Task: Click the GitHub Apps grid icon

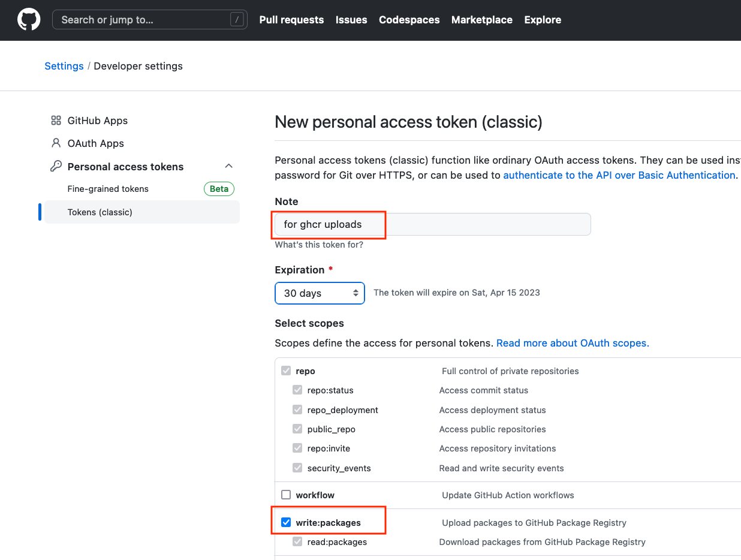Action: coord(56,121)
